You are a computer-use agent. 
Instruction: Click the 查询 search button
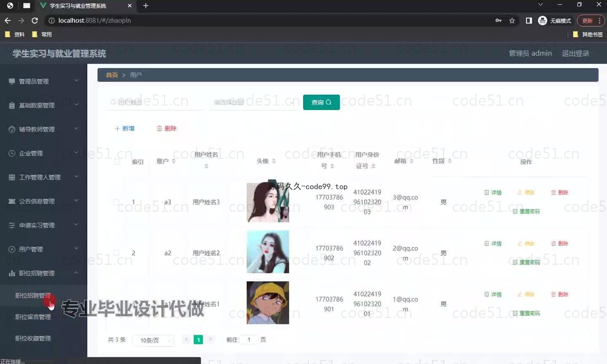click(x=321, y=102)
